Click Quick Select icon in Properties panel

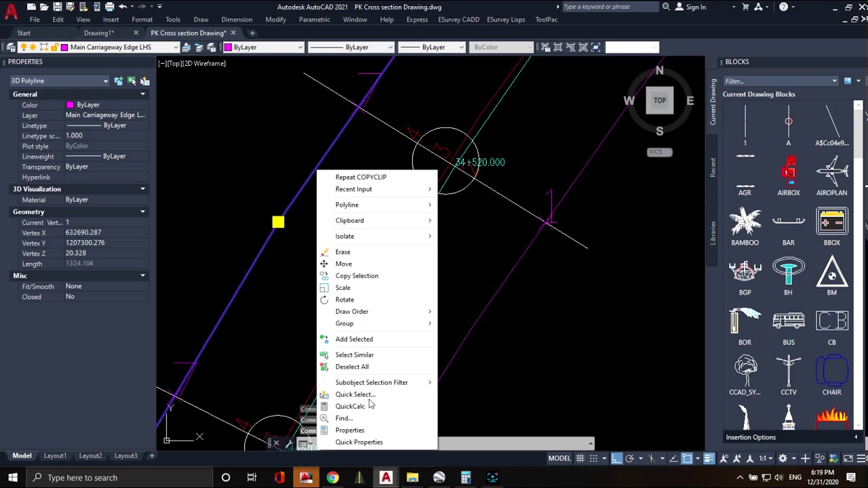[x=144, y=81]
